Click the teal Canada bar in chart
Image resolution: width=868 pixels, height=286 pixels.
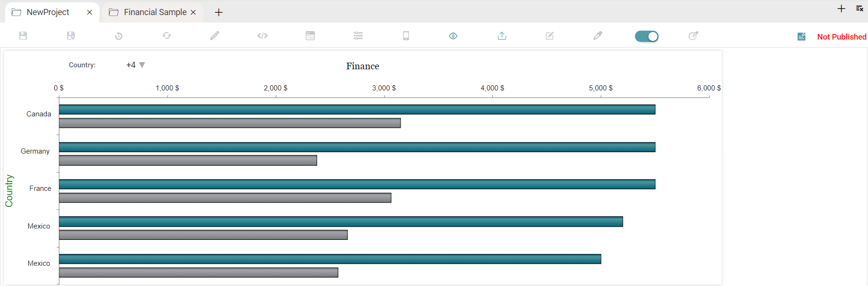(x=357, y=110)
